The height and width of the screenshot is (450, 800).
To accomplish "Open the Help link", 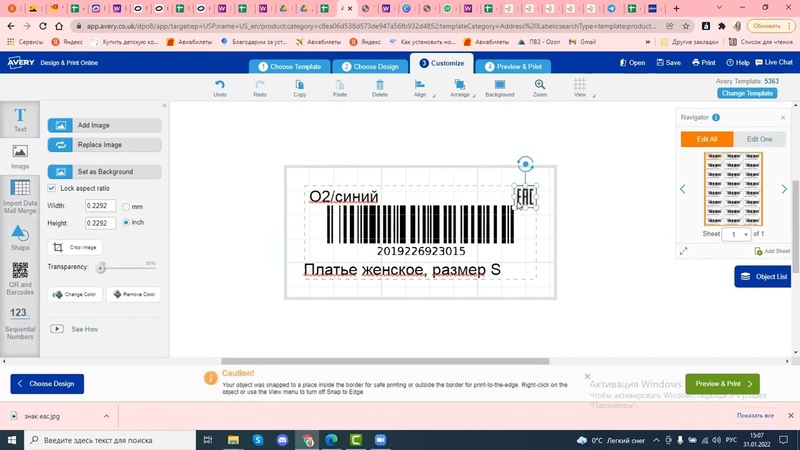I will coord(738,63).
